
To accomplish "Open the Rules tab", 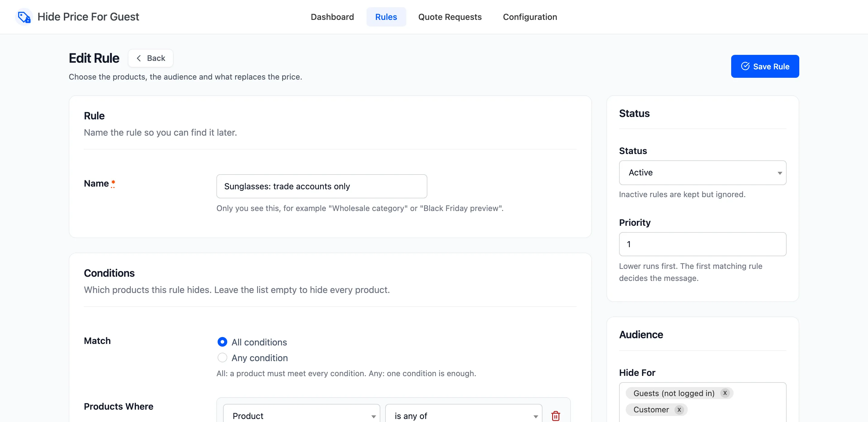I will (386, 17).
